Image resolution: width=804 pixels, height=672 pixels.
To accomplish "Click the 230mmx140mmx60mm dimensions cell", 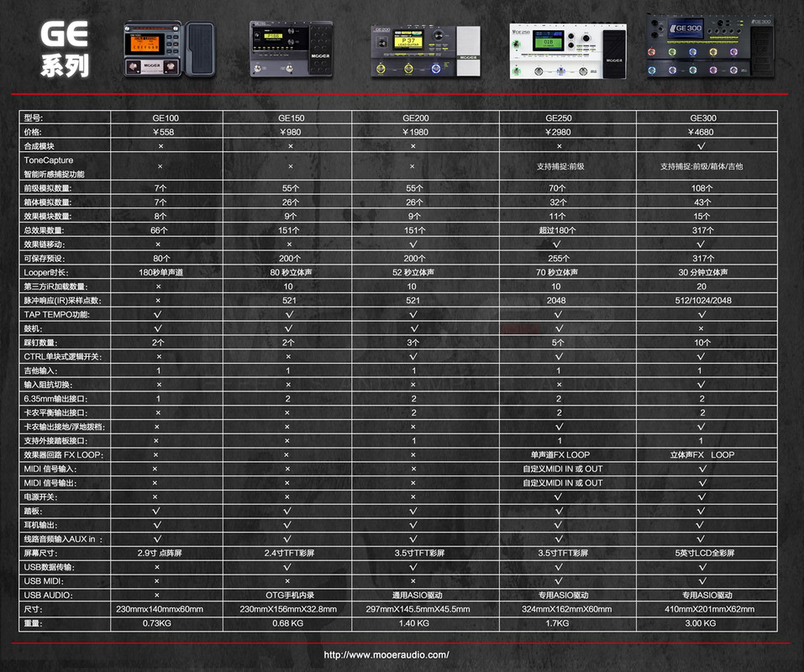I will [x=160, y=609].
